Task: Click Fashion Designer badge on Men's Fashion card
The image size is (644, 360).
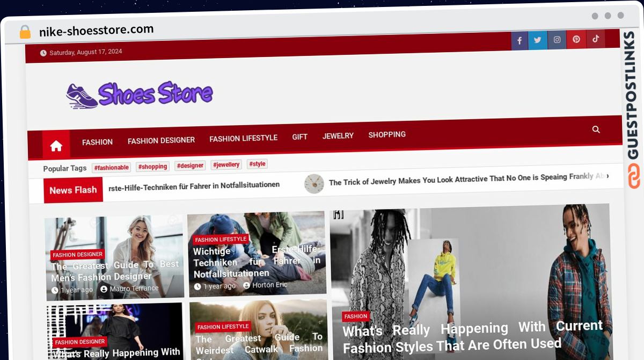Action: click(x=78, y=255)
